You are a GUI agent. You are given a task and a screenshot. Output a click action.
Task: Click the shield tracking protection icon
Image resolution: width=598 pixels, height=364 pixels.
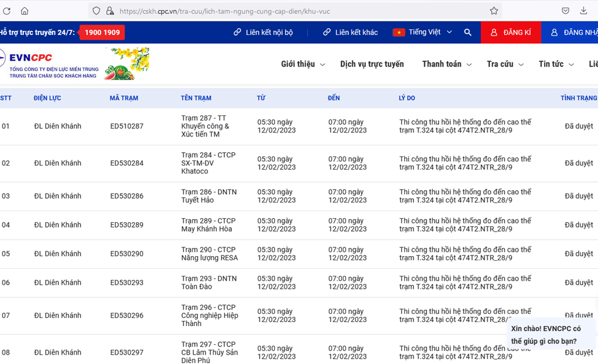(x=96, y=10)
